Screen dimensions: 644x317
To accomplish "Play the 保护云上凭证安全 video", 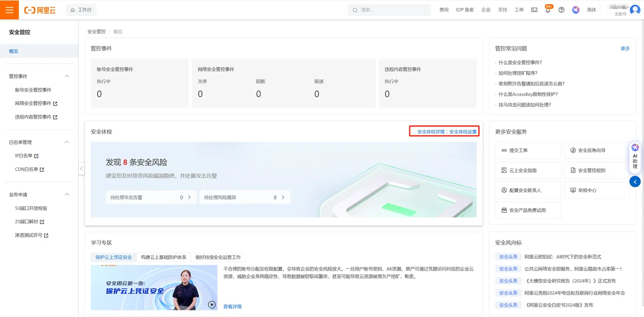I will 212,304.
